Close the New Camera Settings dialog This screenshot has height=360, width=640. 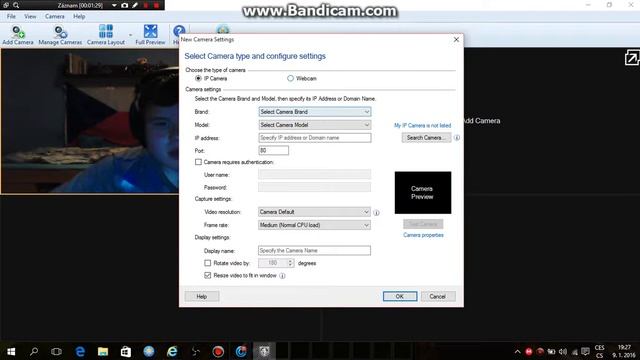click(x=456, y=40)
